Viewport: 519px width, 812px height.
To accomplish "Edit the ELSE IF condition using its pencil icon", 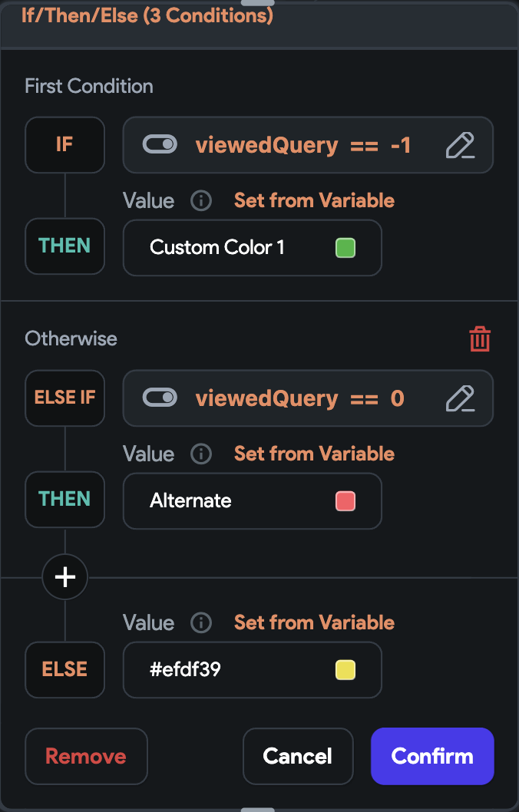I will pyautogui.click(x=461, y=398).
